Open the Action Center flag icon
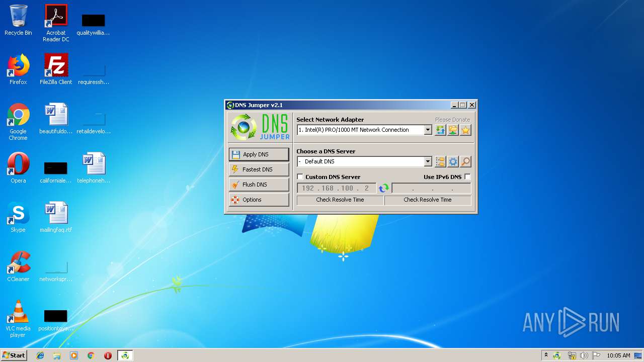 pyautogui.click(x=596, y=355)
